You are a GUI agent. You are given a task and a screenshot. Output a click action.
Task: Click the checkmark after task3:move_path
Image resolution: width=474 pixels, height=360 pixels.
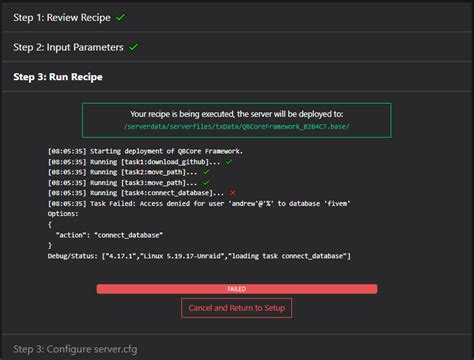pos(206,183)
